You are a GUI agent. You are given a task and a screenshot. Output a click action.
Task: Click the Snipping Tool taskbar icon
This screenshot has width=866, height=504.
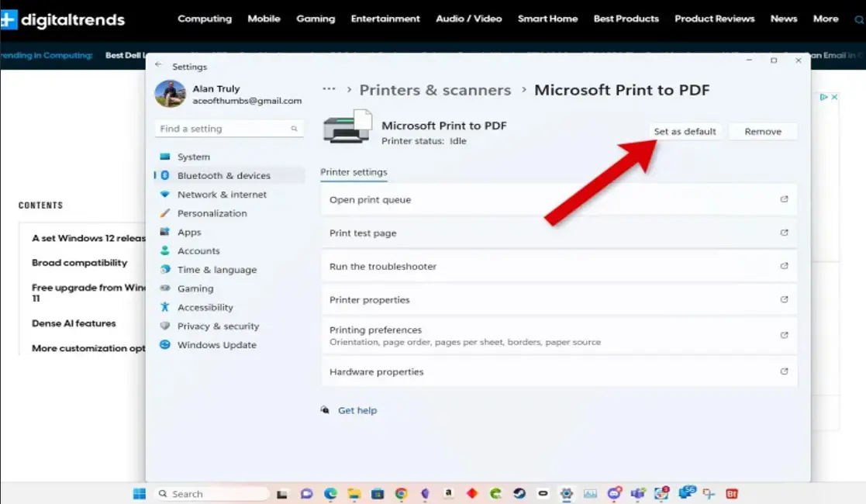tap(709, 493)
